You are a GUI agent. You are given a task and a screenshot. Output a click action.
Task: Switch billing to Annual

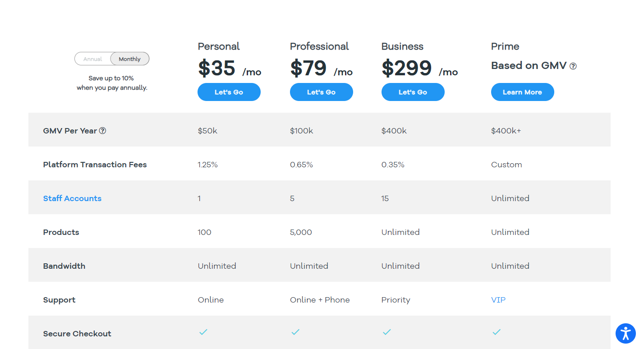tap(93, 59)
